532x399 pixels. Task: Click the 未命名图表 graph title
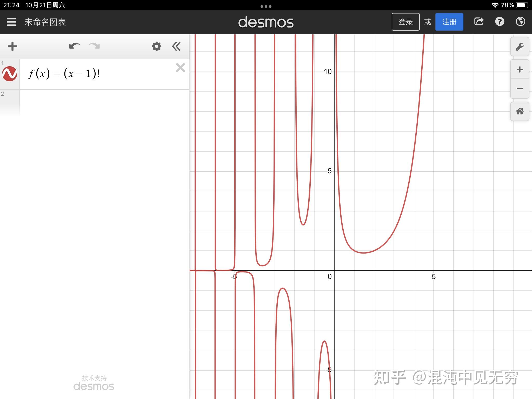pos(45,22)
